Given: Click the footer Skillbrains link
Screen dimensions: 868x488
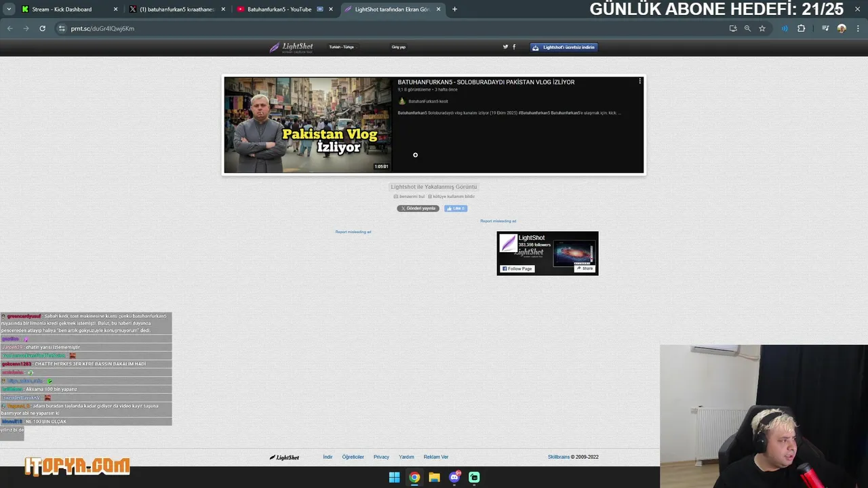Looking at the screenshot, I should tap(559, 457).
